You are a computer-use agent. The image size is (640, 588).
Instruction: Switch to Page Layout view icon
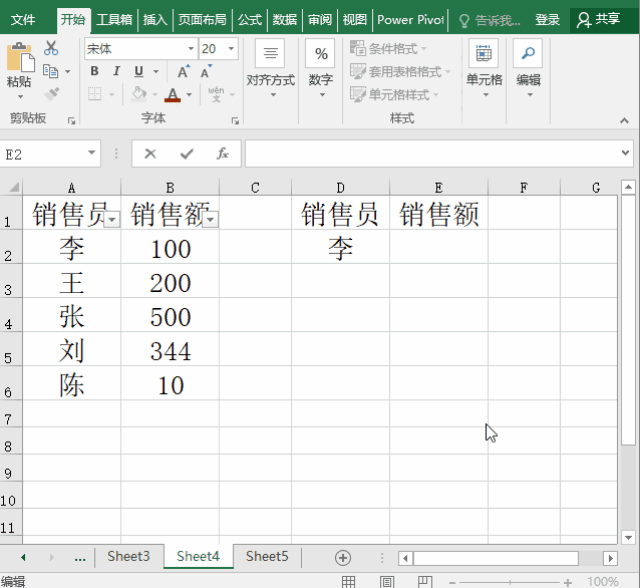coord(387,581)
